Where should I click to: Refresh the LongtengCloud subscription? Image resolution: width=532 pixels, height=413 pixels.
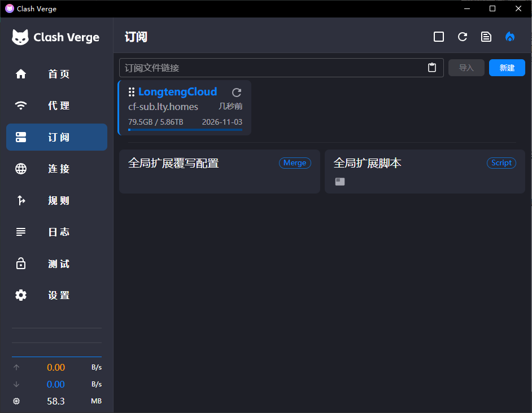pyautogui.click(x=237, y=92)
